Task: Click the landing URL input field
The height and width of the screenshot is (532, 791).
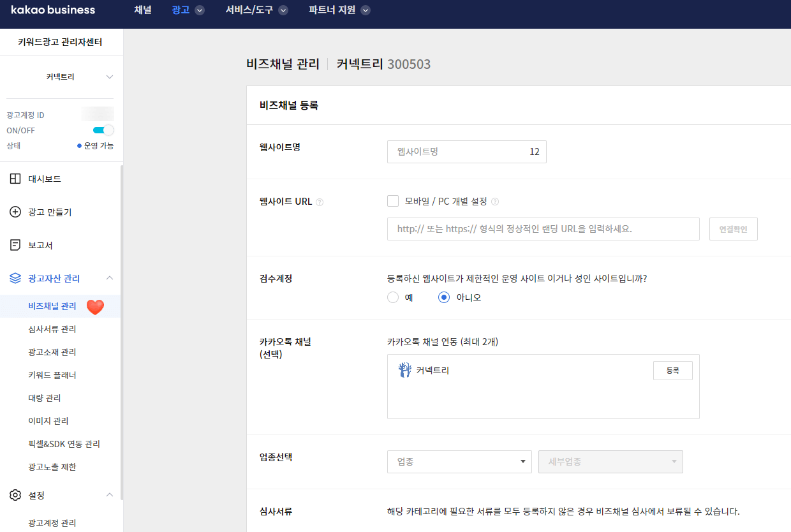Action: (x=543, y=229)
